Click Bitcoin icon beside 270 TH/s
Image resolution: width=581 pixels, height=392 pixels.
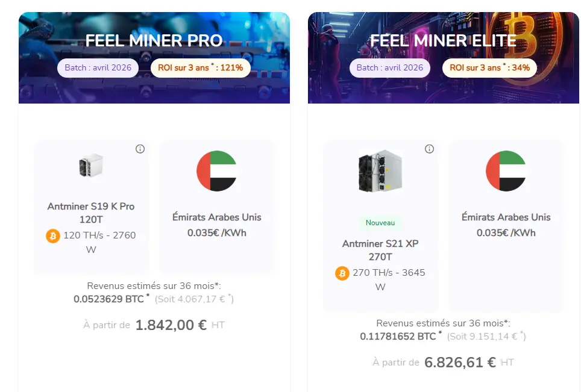[x=342, y=273]
